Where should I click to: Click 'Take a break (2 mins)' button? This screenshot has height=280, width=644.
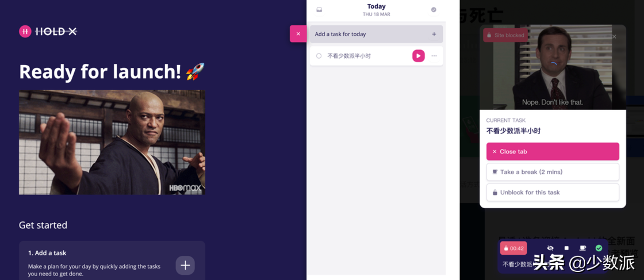tap(553, 172)
